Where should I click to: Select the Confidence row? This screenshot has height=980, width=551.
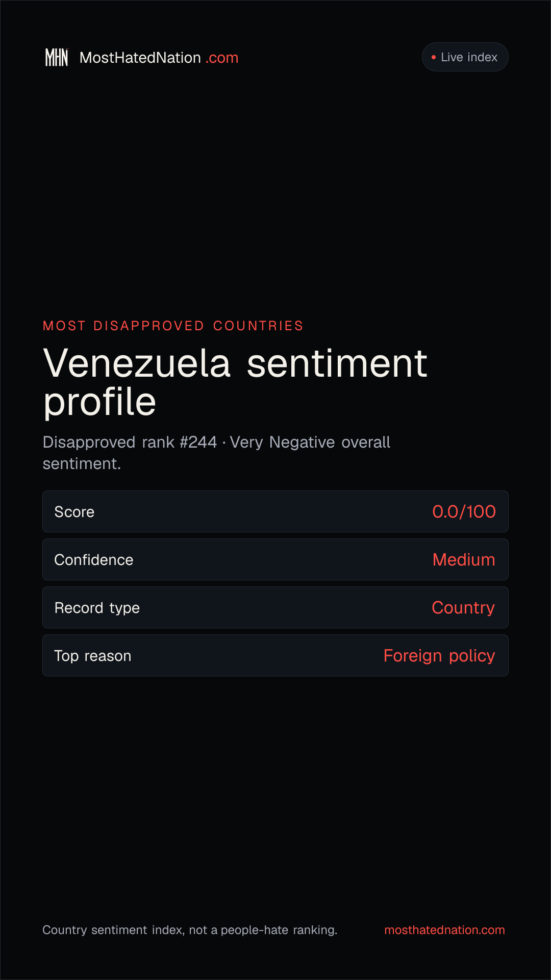click(275, 559)
